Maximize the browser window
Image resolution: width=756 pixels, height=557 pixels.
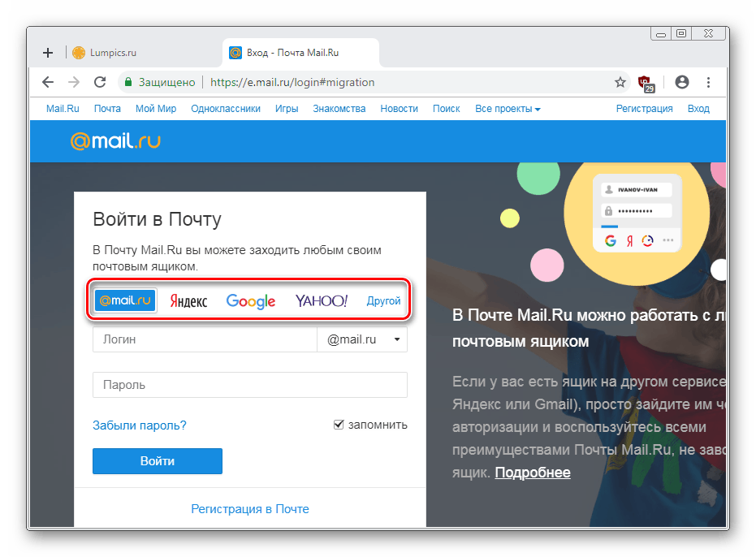tap(681, 34)
